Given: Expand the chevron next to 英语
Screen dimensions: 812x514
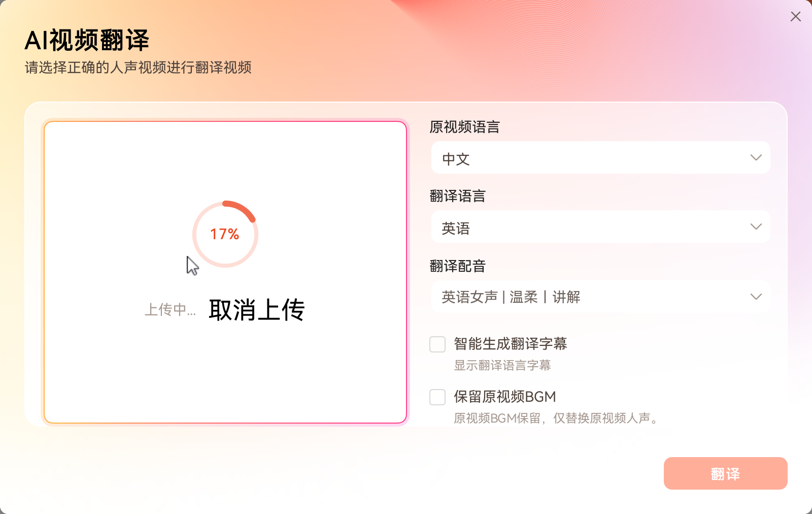Looking at the screenshot, I should 756,227.
